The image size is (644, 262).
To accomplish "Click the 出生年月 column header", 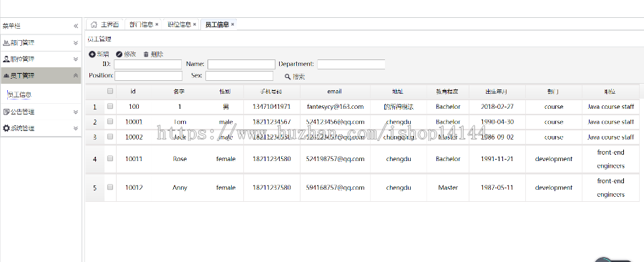I will pos(497,91).
